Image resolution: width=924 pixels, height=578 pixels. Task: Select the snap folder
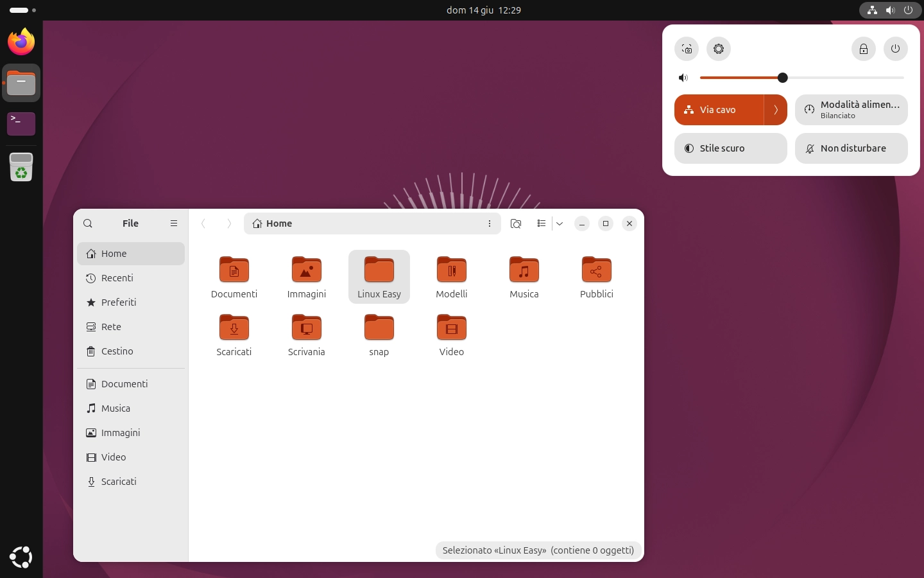pyautogui.click(x=379, y=328)
